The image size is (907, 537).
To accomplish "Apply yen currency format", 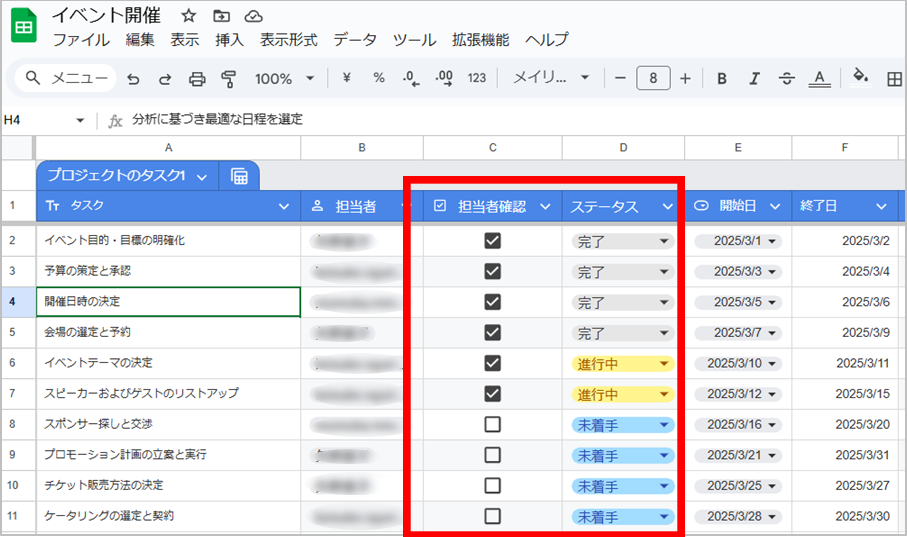I will tap(346, 78).
